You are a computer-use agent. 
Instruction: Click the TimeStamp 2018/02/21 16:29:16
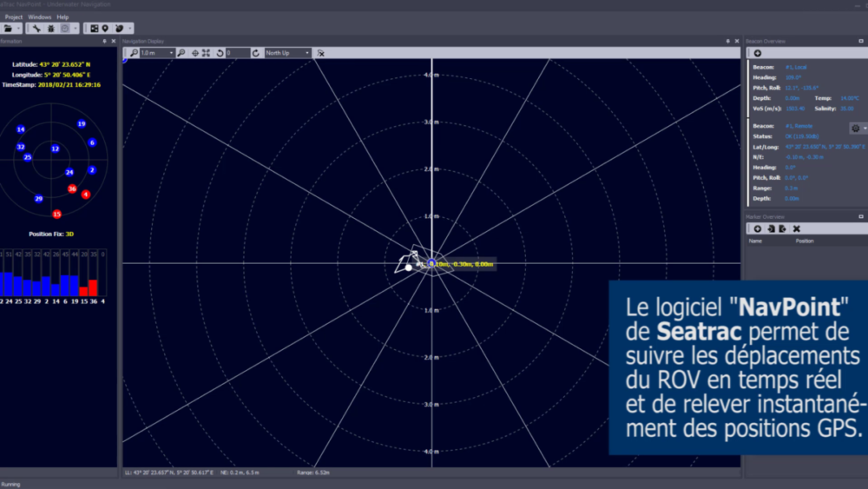(69, 85)
